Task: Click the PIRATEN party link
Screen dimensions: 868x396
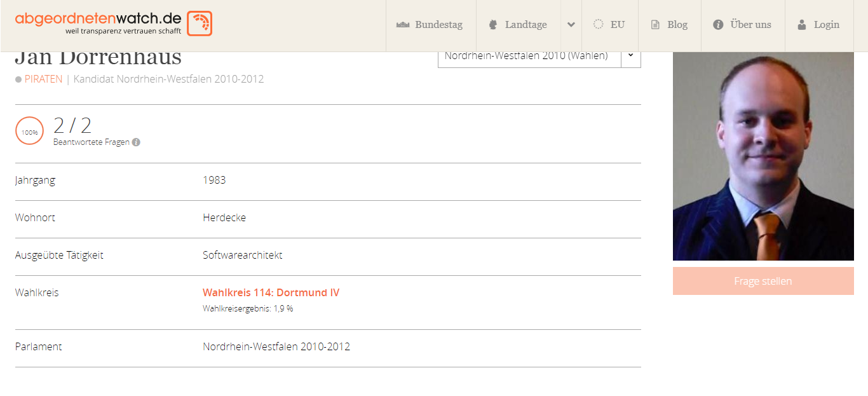Action: click(x=43, y=79)
